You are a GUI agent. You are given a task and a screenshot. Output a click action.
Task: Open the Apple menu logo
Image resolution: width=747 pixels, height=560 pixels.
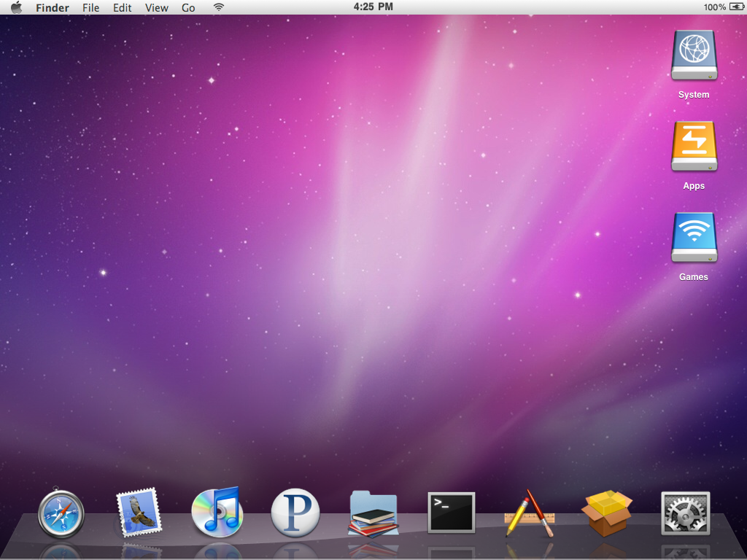coord(16,7)
